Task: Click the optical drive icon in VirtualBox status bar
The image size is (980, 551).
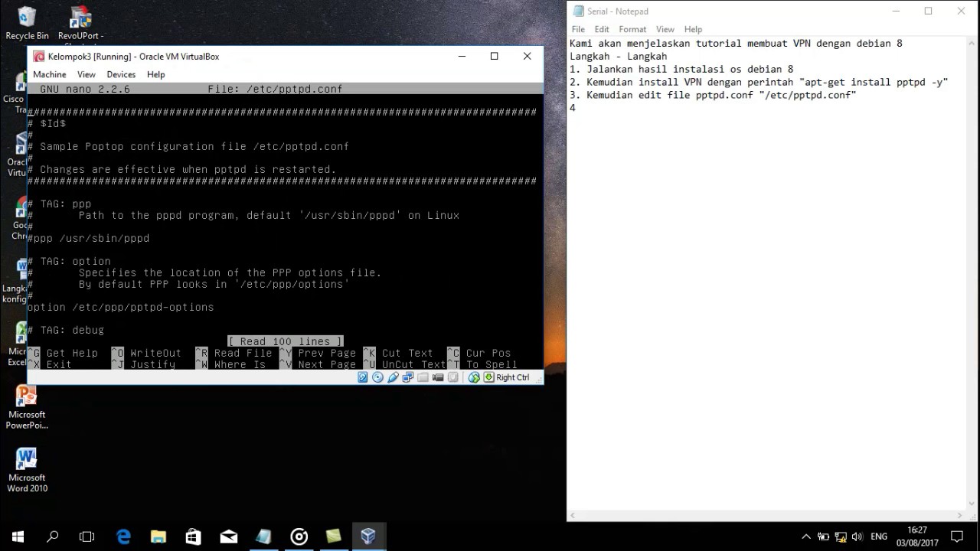Action: coord(377,377)
